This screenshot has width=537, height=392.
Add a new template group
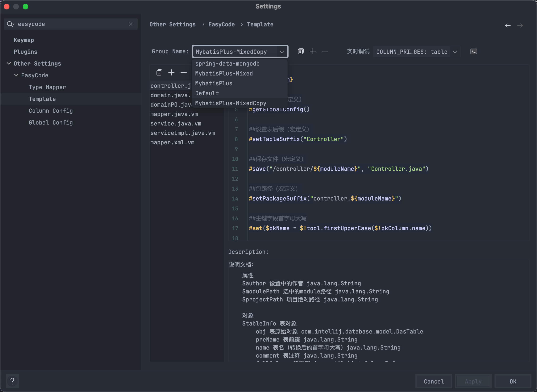click(313, 51)
